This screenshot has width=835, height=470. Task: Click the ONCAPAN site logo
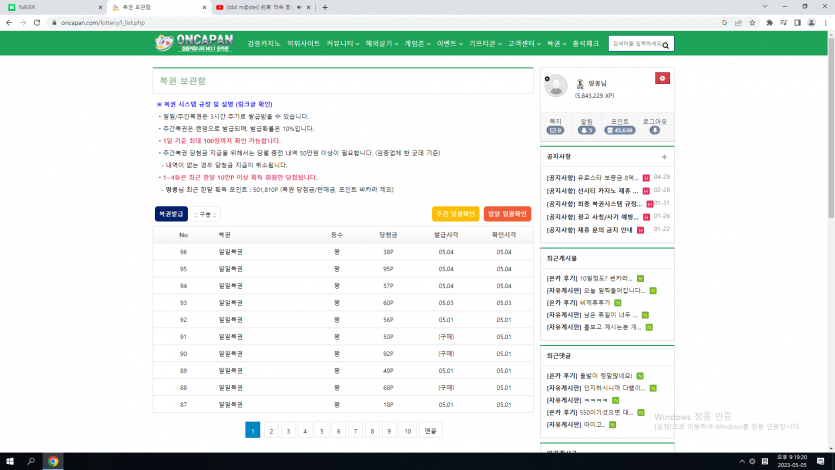[194, 43]
